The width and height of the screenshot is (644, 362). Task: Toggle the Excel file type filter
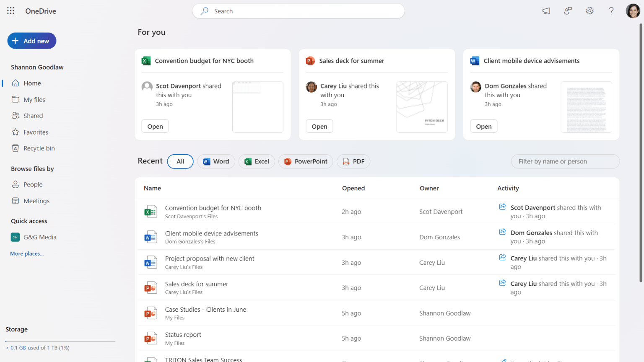[x=256, y=161]
